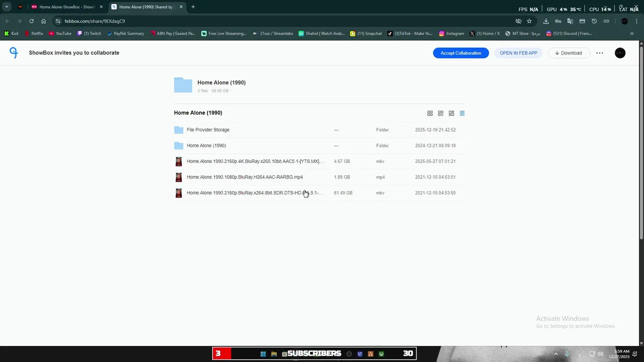Image resolution: width=644 pixels, height=362 pixels.
Task: Click the browser back arrow
Action: tap(7, 21)
